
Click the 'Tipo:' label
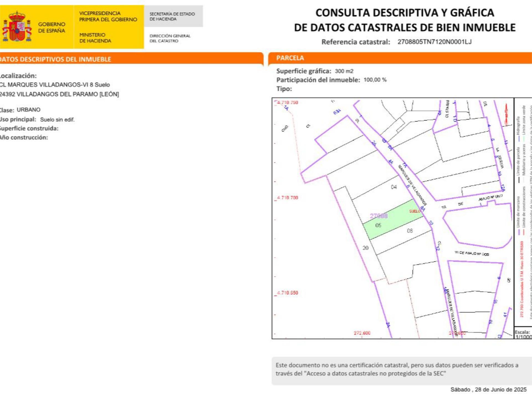(x=284, y=89)
